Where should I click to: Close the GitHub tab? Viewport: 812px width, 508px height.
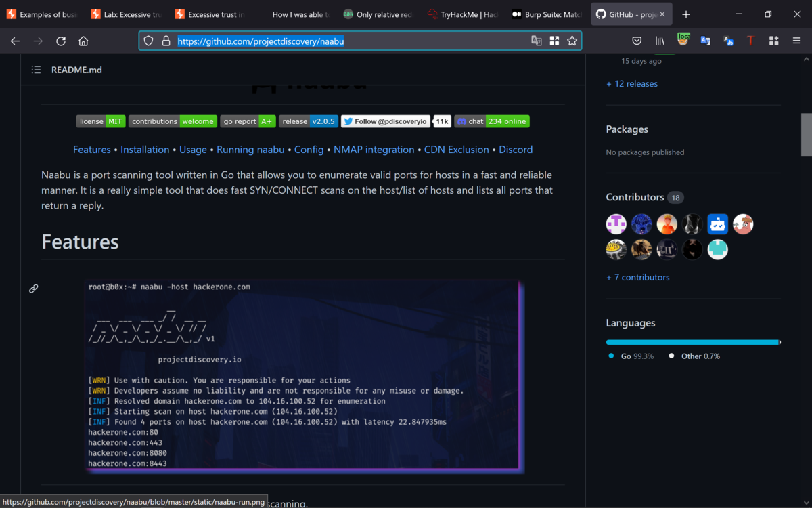[662, 14]
